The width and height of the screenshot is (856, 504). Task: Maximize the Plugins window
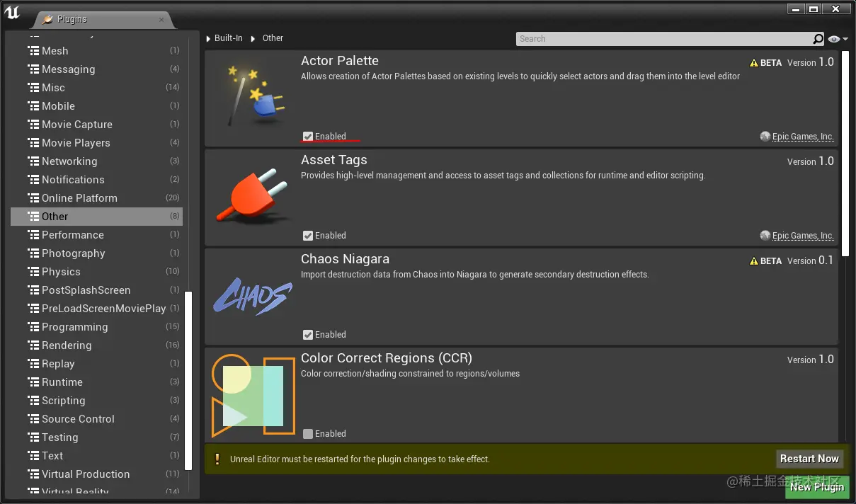814,8
